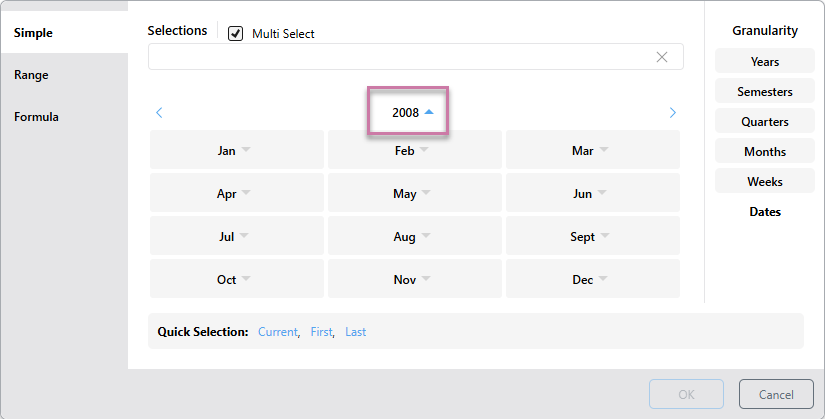The image size is (825, 419).
Task: Go to previous year using left arrow
Action: click(x=159, y=113)
